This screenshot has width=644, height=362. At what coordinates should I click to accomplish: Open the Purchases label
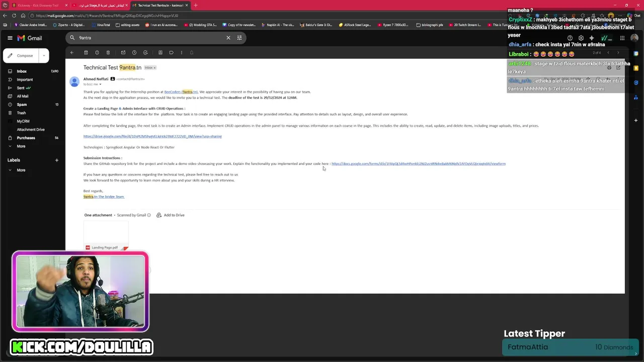coord(33,138)
